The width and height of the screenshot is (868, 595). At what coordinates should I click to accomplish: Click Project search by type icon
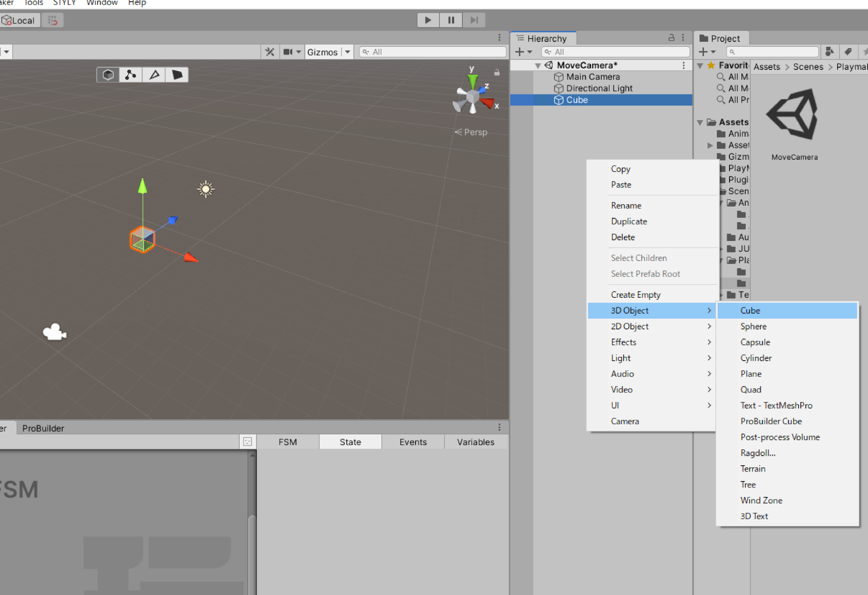click(x=829, y=52)
